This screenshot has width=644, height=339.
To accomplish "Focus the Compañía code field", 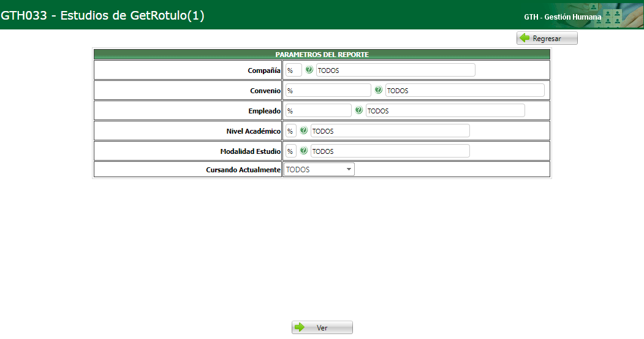I will tap(294, 70).
